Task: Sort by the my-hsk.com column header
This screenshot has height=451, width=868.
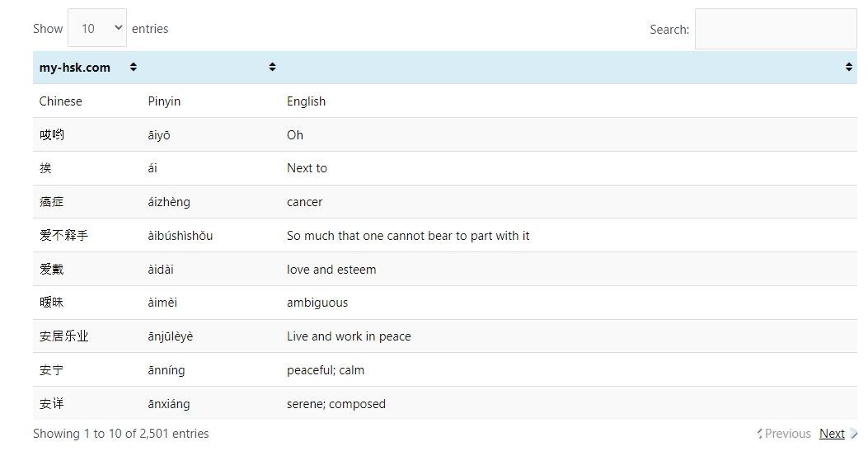Action: point(75,68)
